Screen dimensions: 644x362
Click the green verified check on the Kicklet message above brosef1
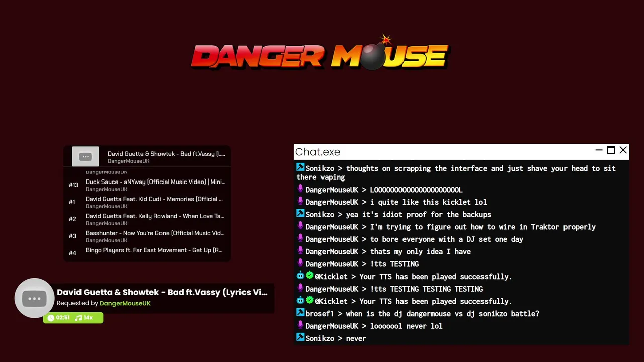pos(310,301)
